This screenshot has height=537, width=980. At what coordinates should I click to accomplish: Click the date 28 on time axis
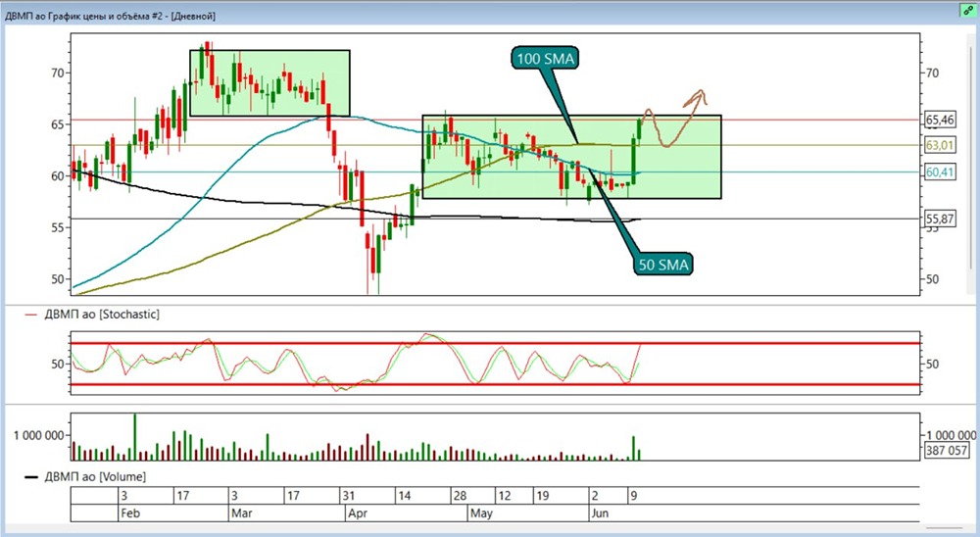coord(460,497)
